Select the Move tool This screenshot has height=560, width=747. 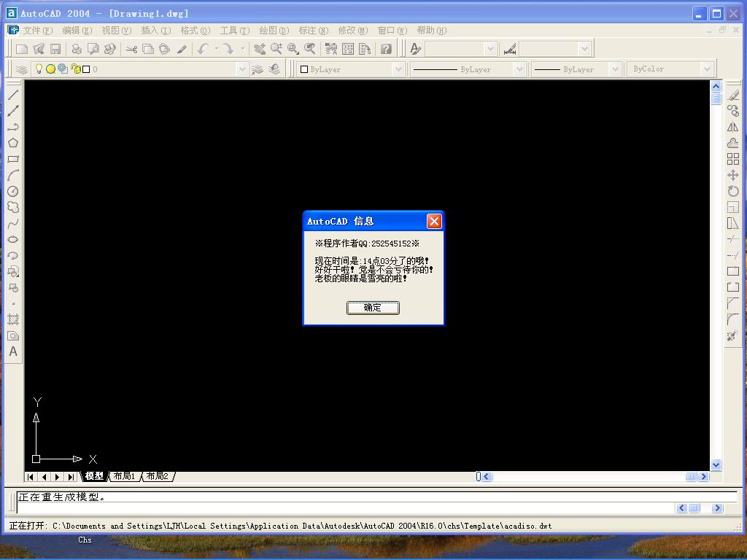coord(733,175)
